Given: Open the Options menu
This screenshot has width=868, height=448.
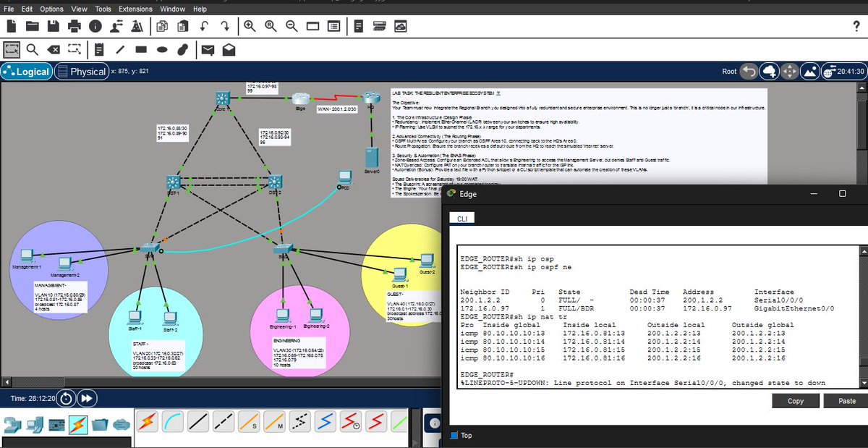Looking at the screenshot, I should point(52,9).
